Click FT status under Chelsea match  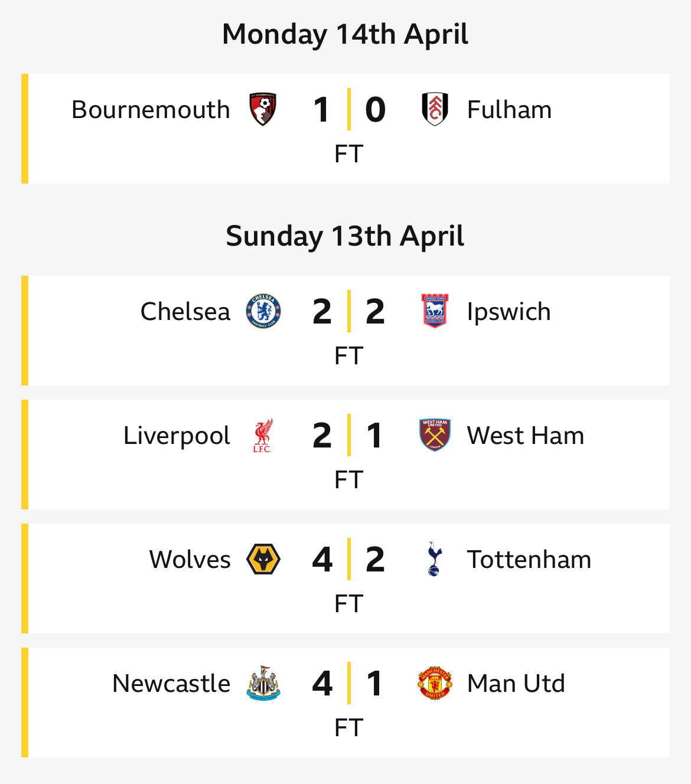[348, 355]
